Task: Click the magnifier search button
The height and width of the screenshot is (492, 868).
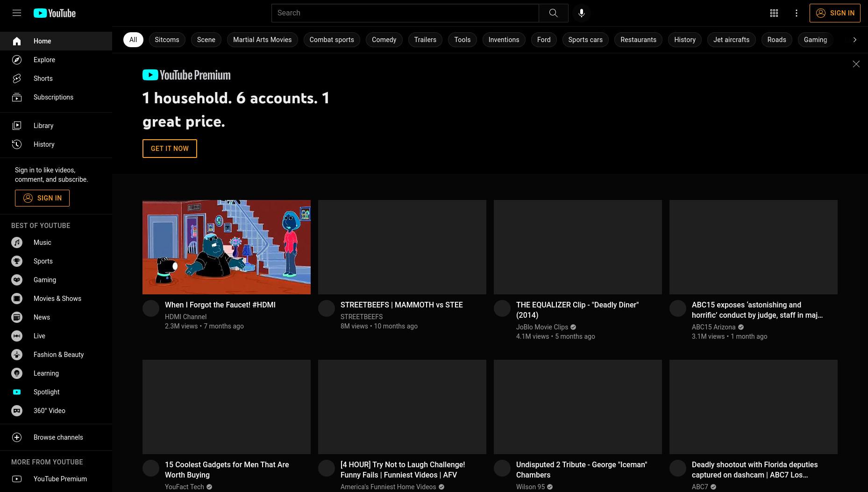Action: click(554, 13)
